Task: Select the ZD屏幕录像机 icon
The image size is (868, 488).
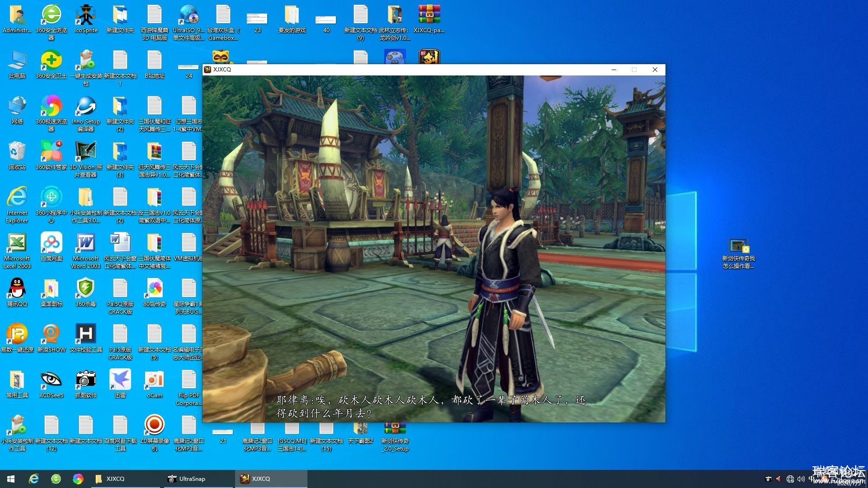Action: pyautogui.click(x=155, y=432)
